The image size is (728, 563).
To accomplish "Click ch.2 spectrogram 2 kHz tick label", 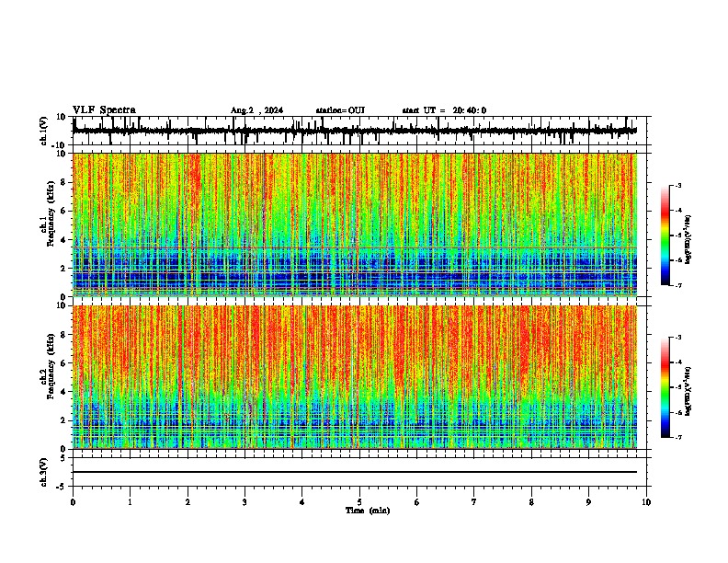I will click(x=63, y=420).
